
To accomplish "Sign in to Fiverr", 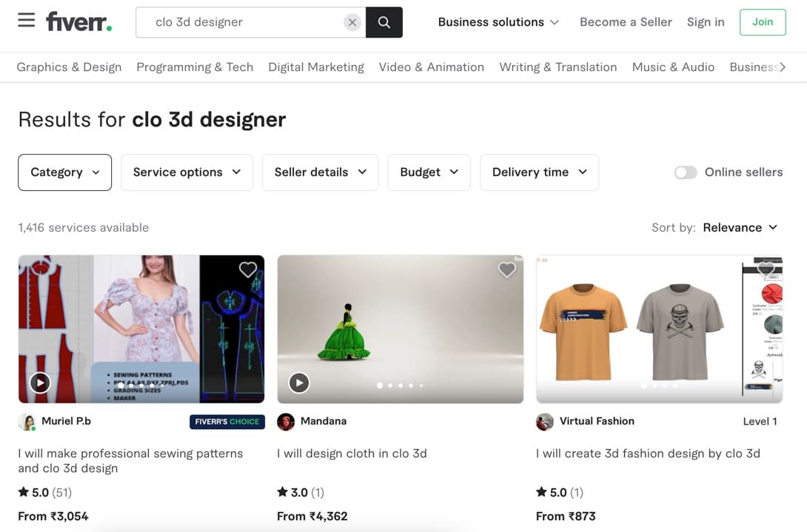I will 705,22.
